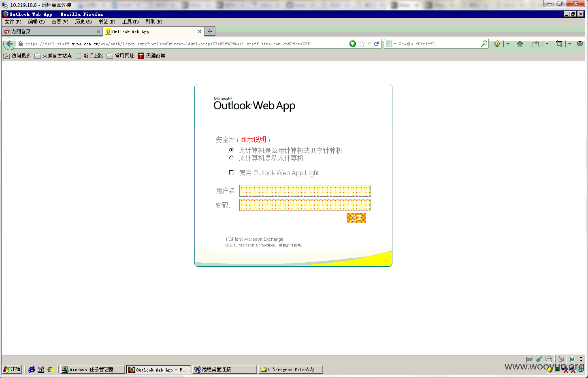Expand dropdown next to the undo arrow icon

tap(547, 44)
